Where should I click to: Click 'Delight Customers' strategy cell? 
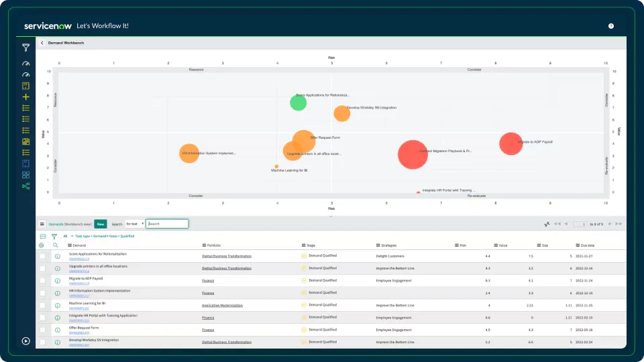[390, 256]
